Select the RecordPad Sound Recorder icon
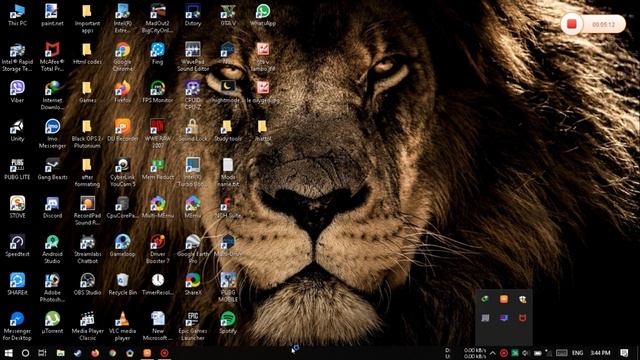The image size is (640, 360). coord(87,211)
